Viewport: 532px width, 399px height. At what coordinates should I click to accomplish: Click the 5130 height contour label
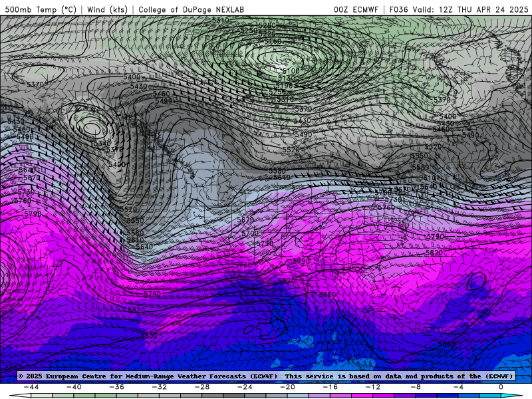[286, 78]
